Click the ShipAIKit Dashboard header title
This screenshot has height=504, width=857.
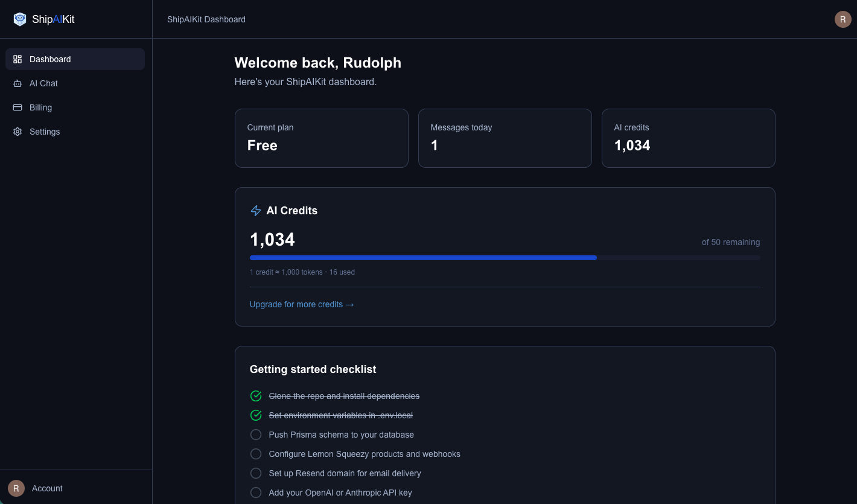206,19
